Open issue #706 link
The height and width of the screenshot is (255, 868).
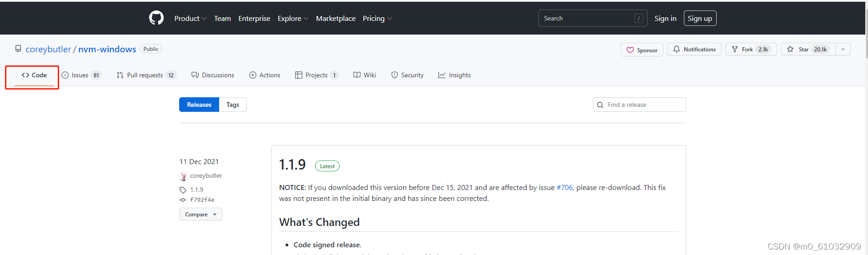point(565,187)
